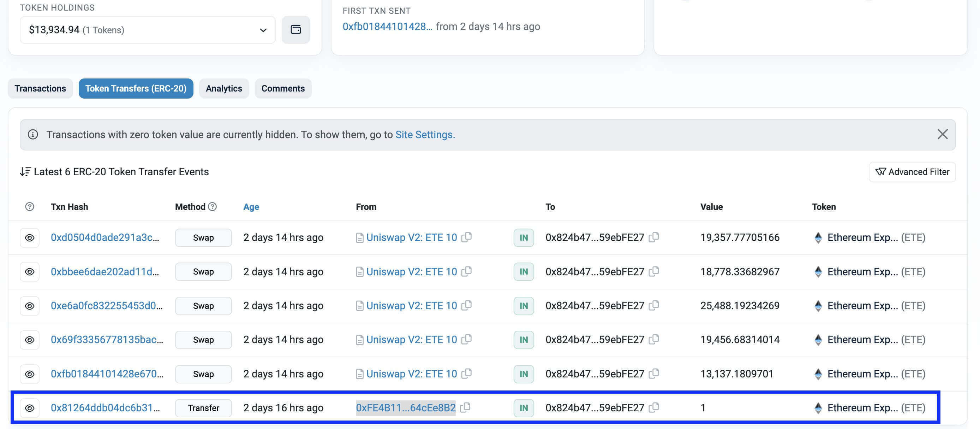The image size is (980, 429).
Task: Copy To address in the Transfer row
Action: click(653, 407)
